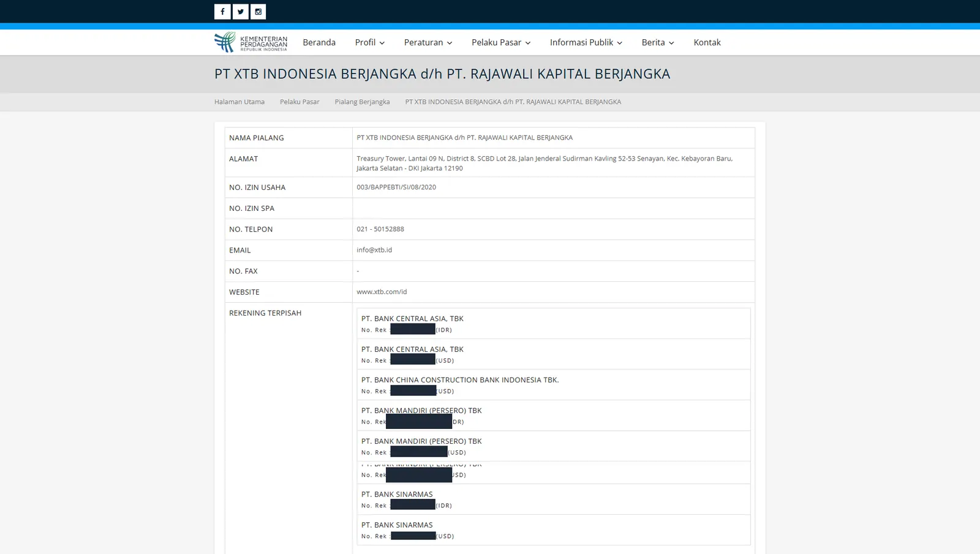
Task: Click the NO. IZIN USAHA label
Action: (257, 188)
